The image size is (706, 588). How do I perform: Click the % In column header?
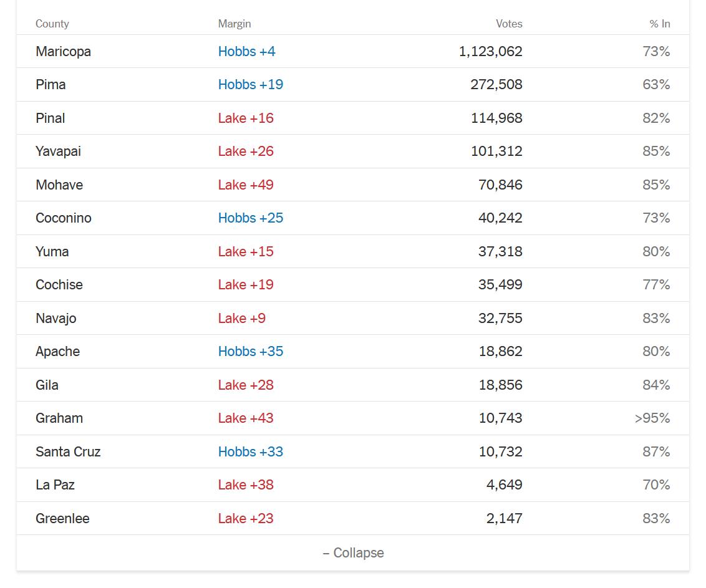[x=659, y=24]
